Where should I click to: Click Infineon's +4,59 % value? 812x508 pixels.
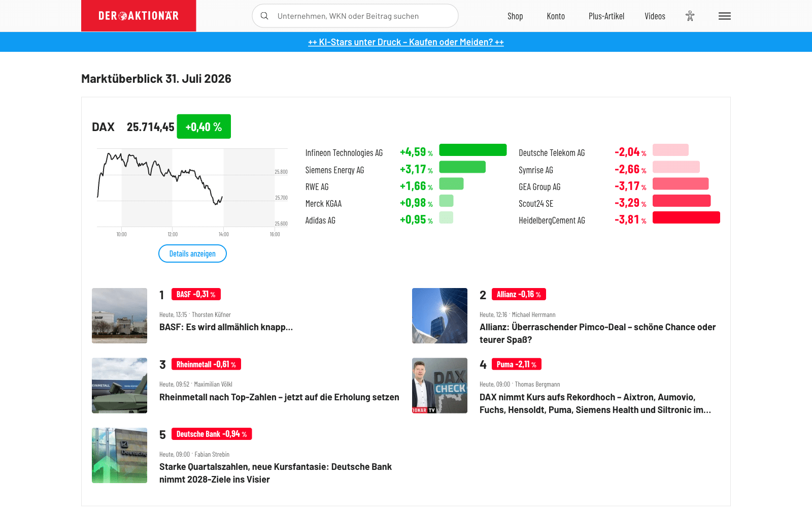[x=416, y=152]
